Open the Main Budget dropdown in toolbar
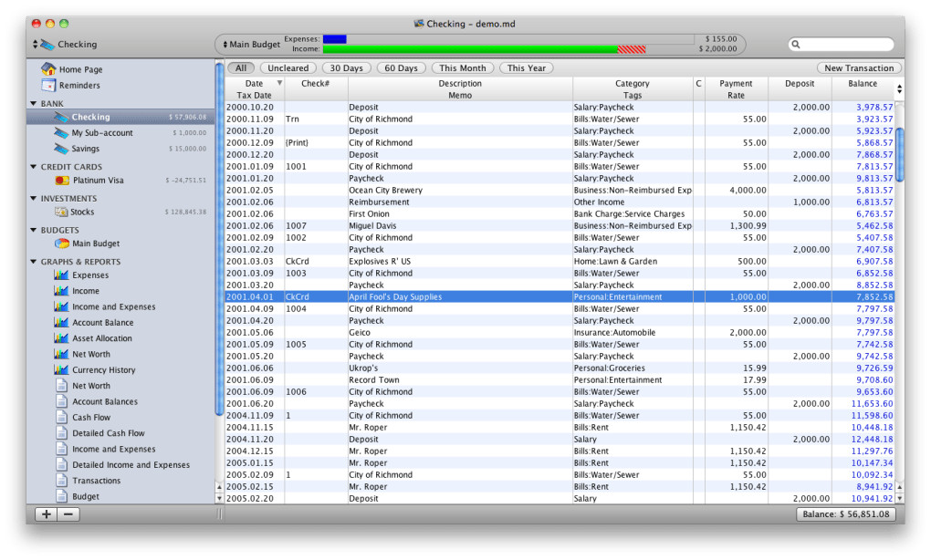The width and height of the screenshot is (931, 560). (x=252, y=45)
